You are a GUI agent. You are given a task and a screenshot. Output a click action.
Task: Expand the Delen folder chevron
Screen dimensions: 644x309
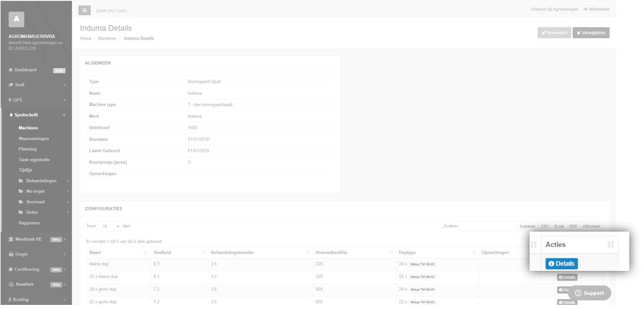tap(68, 213)
